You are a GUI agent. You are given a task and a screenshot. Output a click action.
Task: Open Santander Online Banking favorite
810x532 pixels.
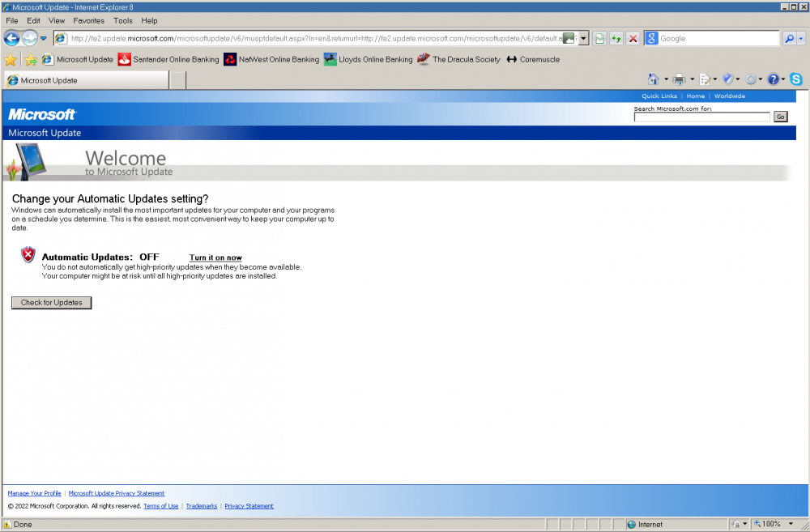pyautogui.click(x=168, y=59)
